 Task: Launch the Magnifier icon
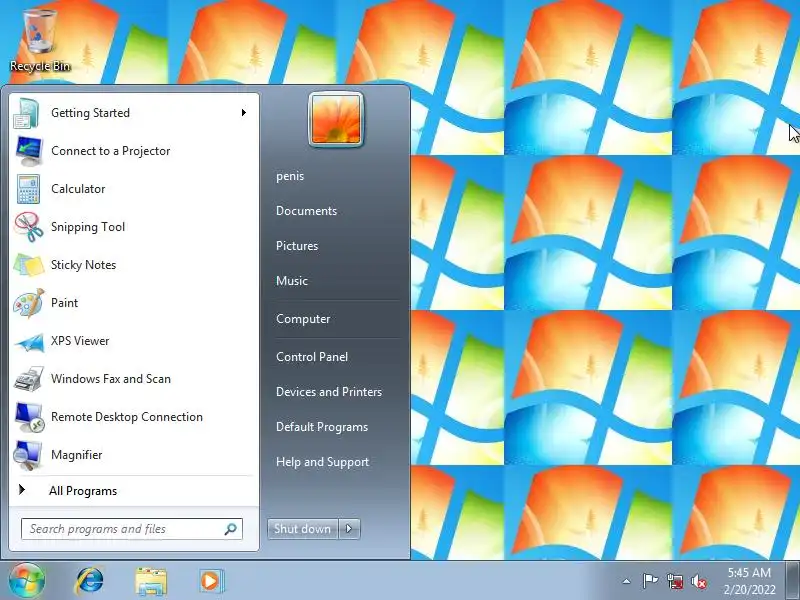coord(28,455)
